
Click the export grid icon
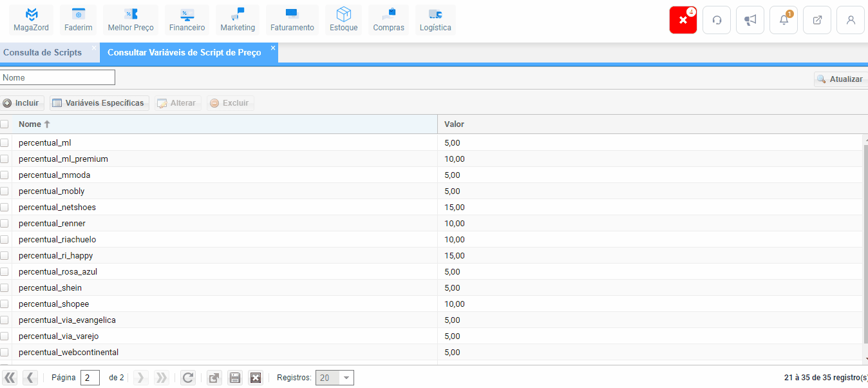[x=214, y=378]
